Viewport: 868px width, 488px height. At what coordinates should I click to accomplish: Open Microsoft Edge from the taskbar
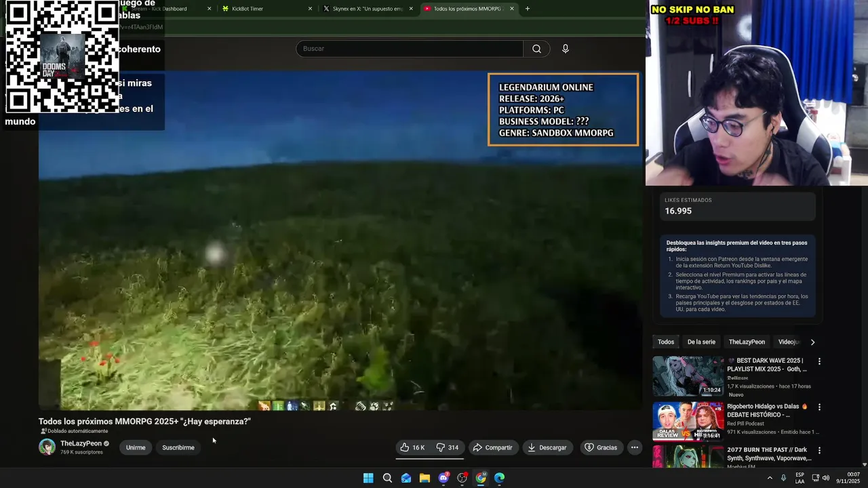click(500, 478)
